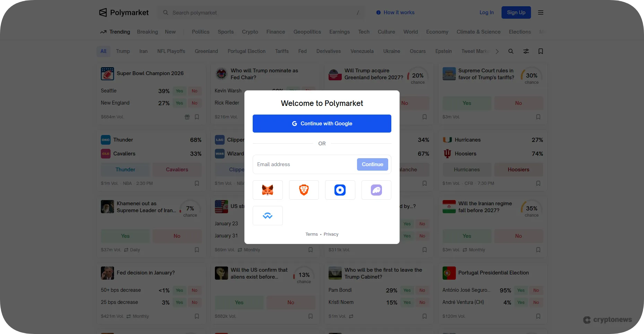The width and height of the screenshot is (644, 334).
Task: Expand more topics with right chevron
Action: pos(497,51)
